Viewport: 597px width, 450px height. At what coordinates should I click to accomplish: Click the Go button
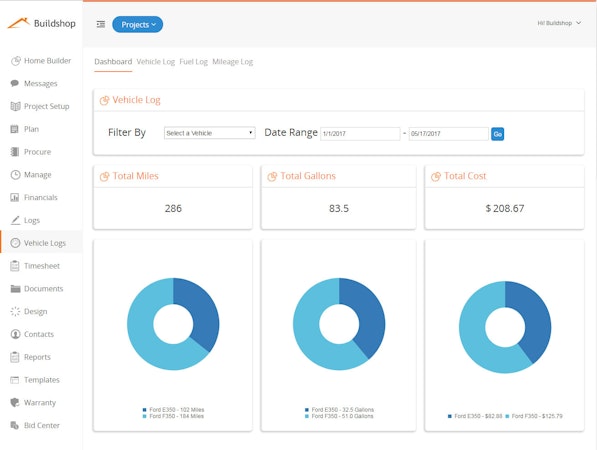(497, 134)
